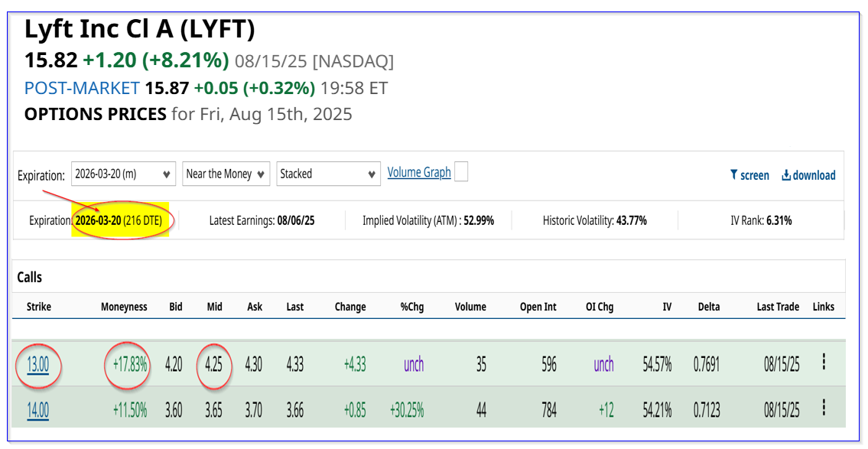Expand the Near the Money dropdown
Viewport: 868px width, 449px height.
(x=226, y=174)
